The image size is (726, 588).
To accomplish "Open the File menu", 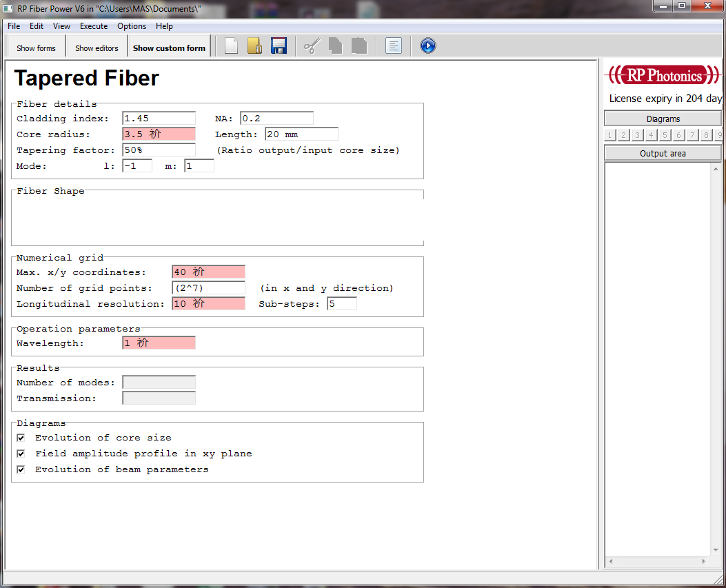I will tap(14, 26).
